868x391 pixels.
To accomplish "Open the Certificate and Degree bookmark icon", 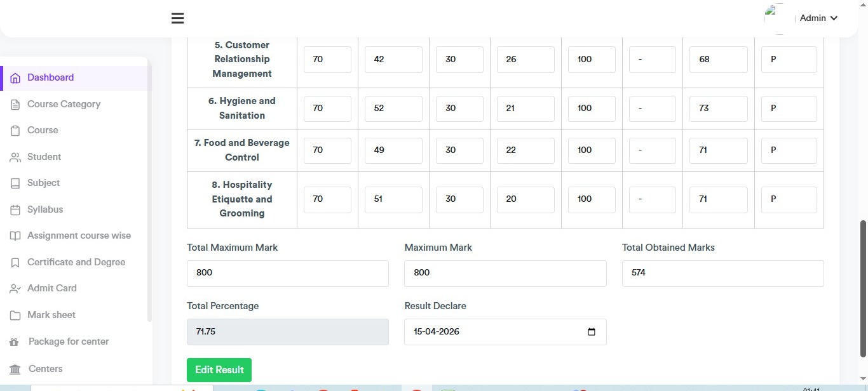I will 15,262.
